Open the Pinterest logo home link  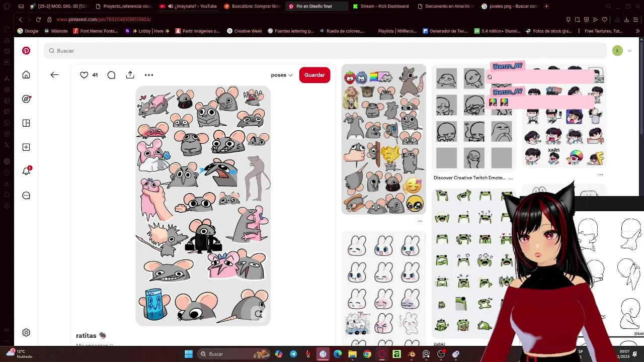[26, 51]
